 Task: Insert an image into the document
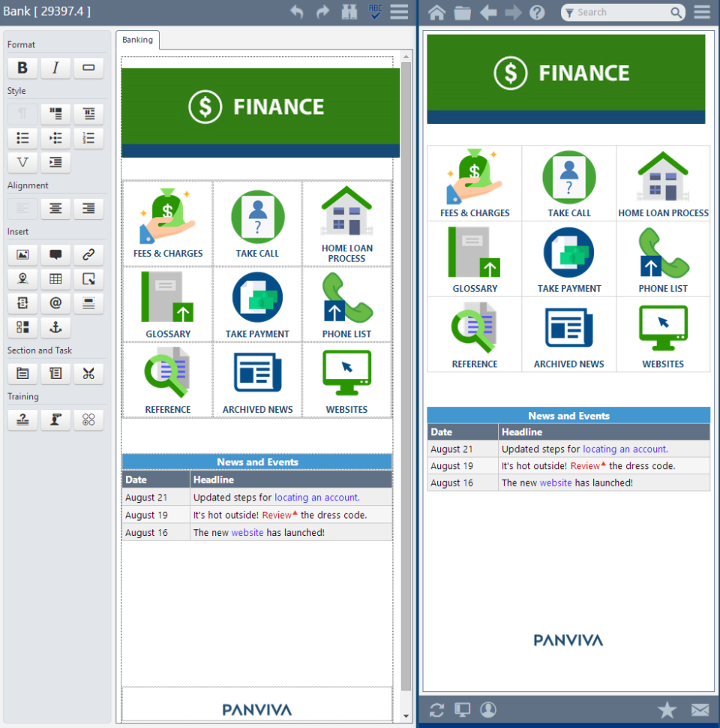tap(22, 254)
